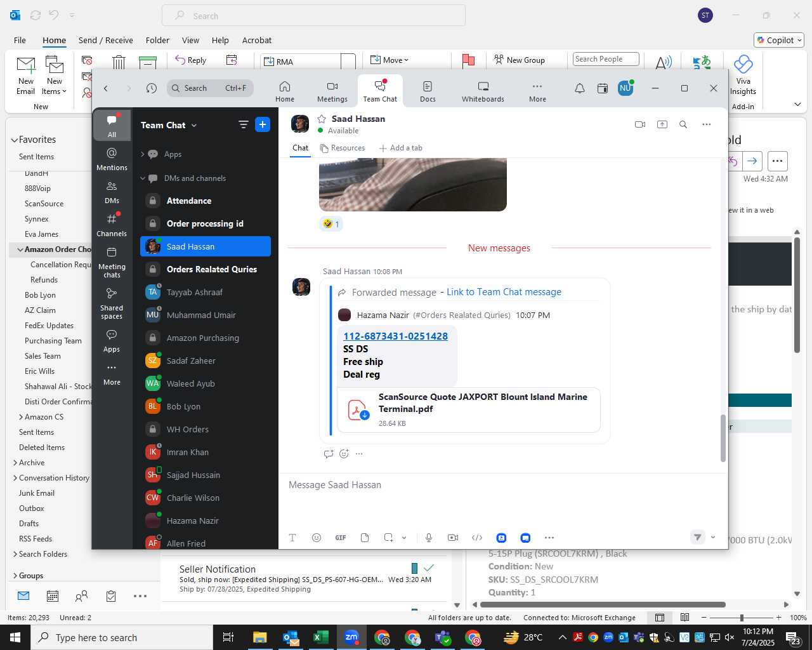Viewport: 812px width, 650px height.
Task: Search within Saad Hassan chat
Action: pyautogui.click(x=683, y=124)
